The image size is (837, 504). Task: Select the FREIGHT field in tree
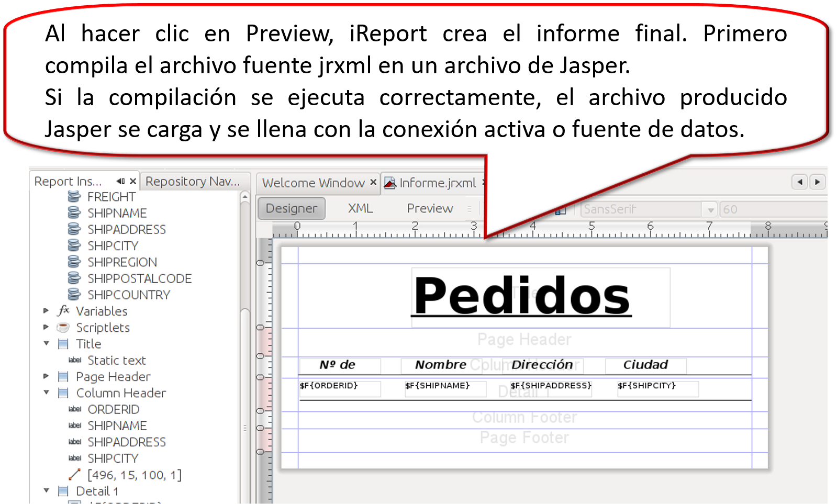[111, 197]
